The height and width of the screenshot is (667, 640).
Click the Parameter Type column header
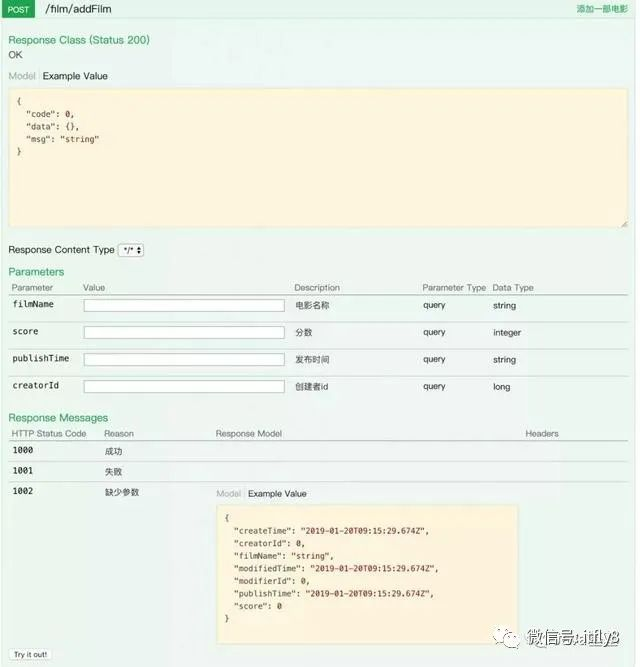click(454, 288)
